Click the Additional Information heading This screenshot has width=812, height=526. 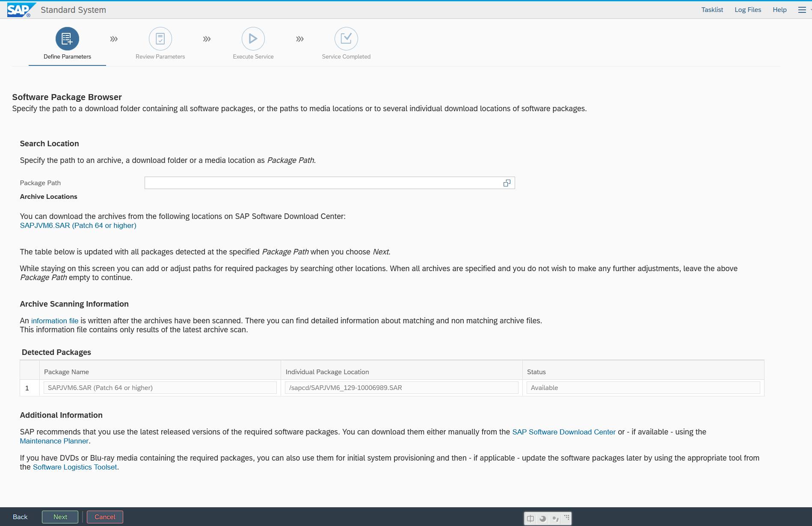(x=61, y=415)
